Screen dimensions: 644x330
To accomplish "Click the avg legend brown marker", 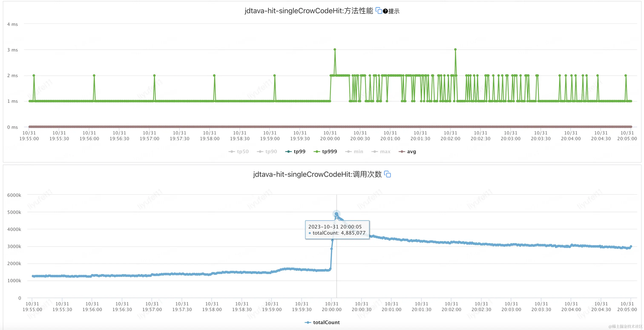I will click(402, 152).
